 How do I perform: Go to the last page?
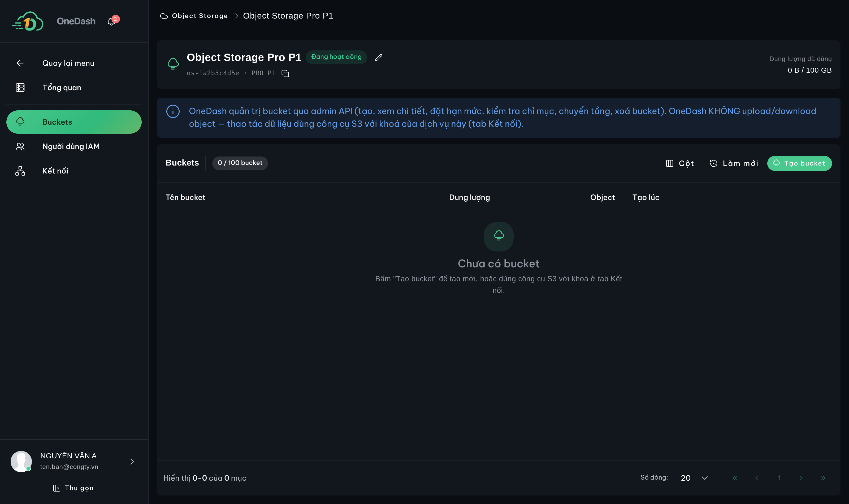823,478
